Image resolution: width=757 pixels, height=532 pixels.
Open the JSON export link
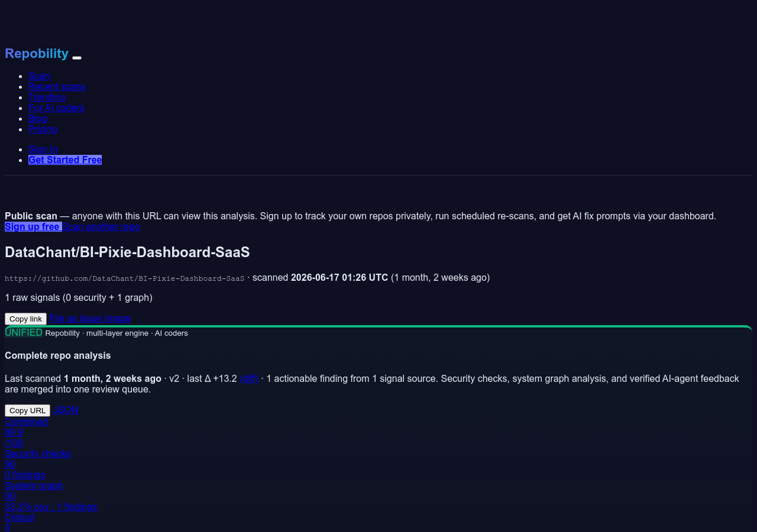coord(66,410)
